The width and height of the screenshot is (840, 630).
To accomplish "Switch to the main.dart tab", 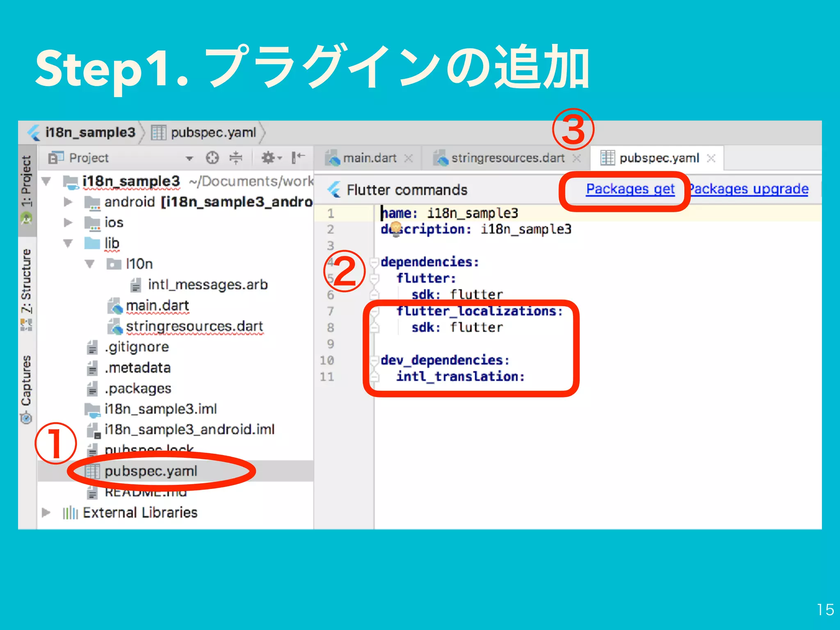I will click(369, 158).
